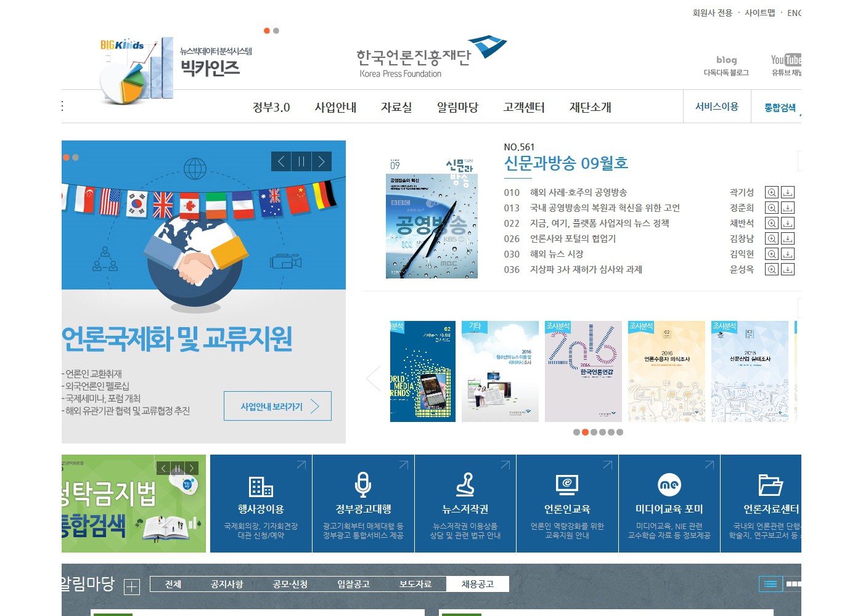
Task: Show previous publications with left carousel arrow
Action: tap(374, 378)
